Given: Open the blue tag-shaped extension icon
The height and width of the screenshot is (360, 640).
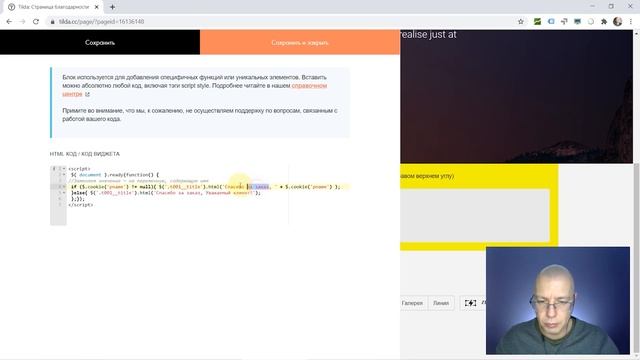Looking at the screenshot, I should [551, 22].
